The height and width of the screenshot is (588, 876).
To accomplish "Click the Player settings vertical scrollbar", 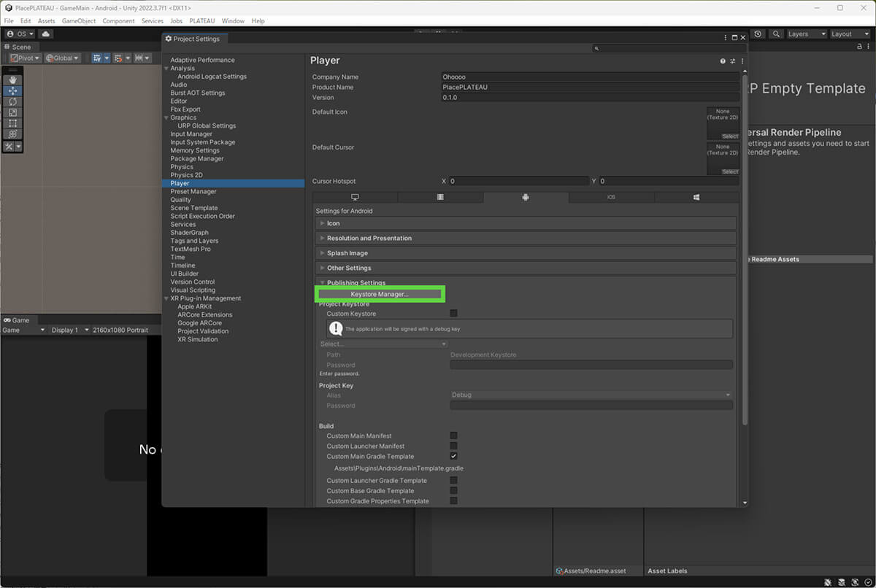I will click(745, 248).
